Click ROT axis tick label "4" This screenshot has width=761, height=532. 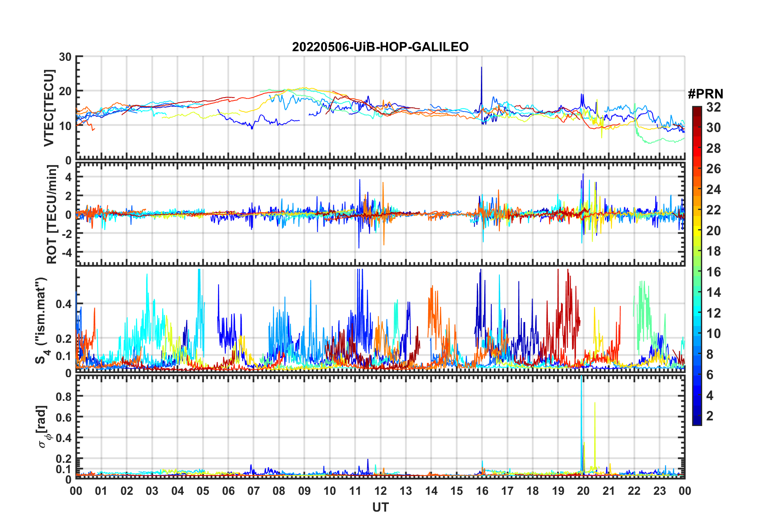click(68, 176)
